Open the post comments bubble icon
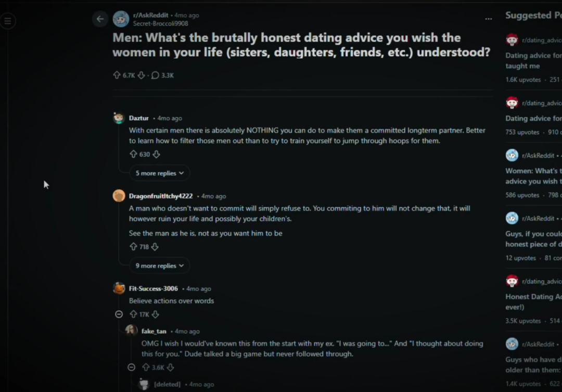The image size is (562, 392). tap(155, 75)
